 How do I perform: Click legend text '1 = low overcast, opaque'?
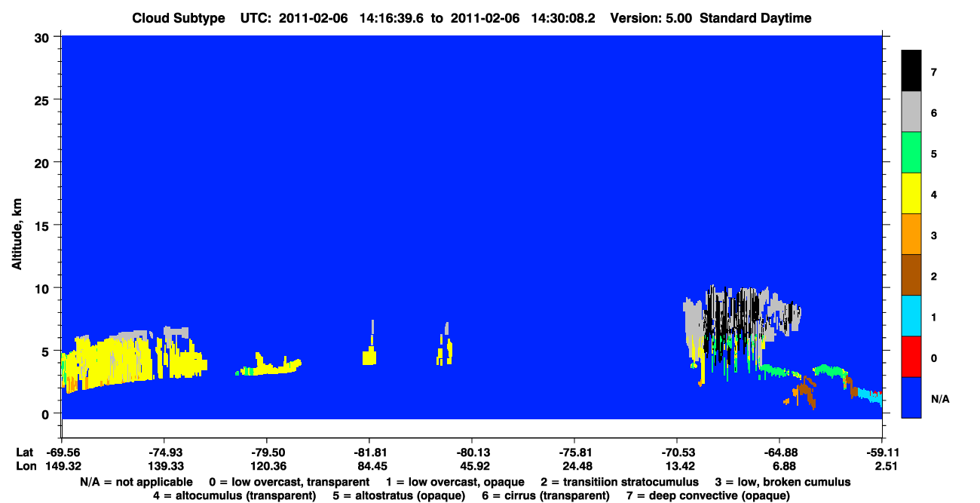[x=457, y=482]
